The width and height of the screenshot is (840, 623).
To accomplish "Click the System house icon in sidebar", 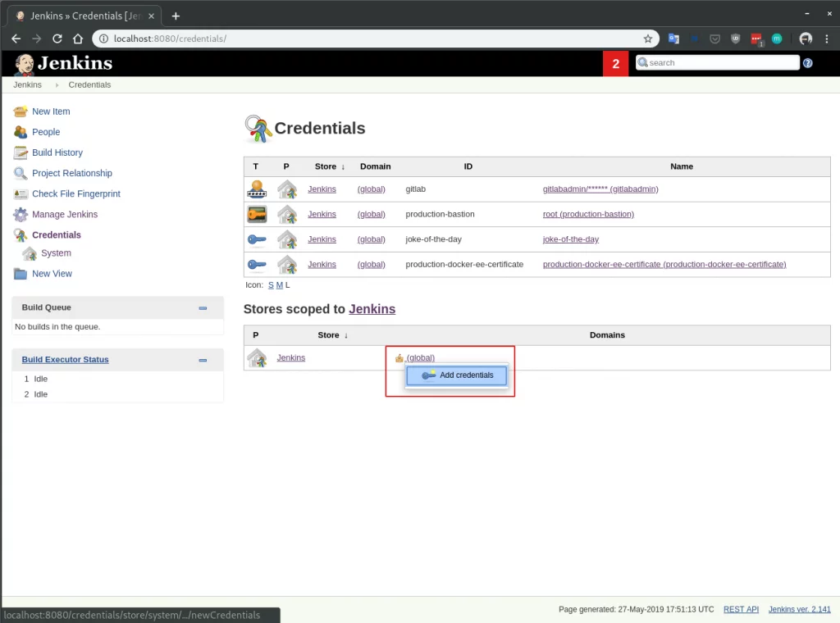I will (30, 253).
